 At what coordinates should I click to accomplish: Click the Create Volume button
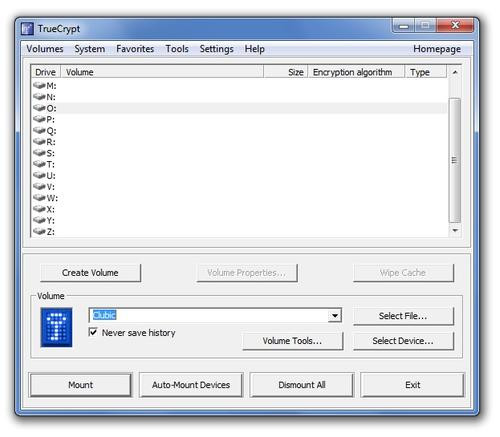(90, 273)
